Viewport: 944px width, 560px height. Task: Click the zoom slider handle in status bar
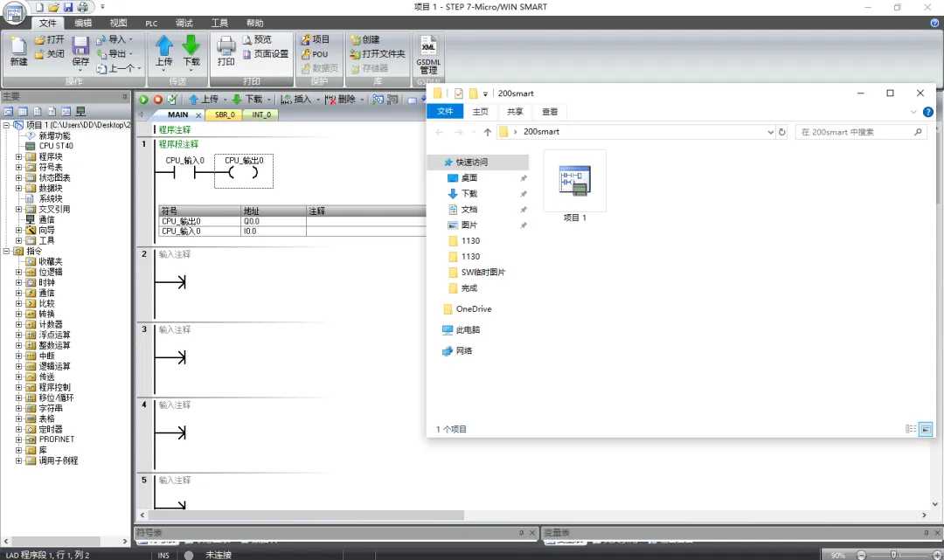(894, 555)
